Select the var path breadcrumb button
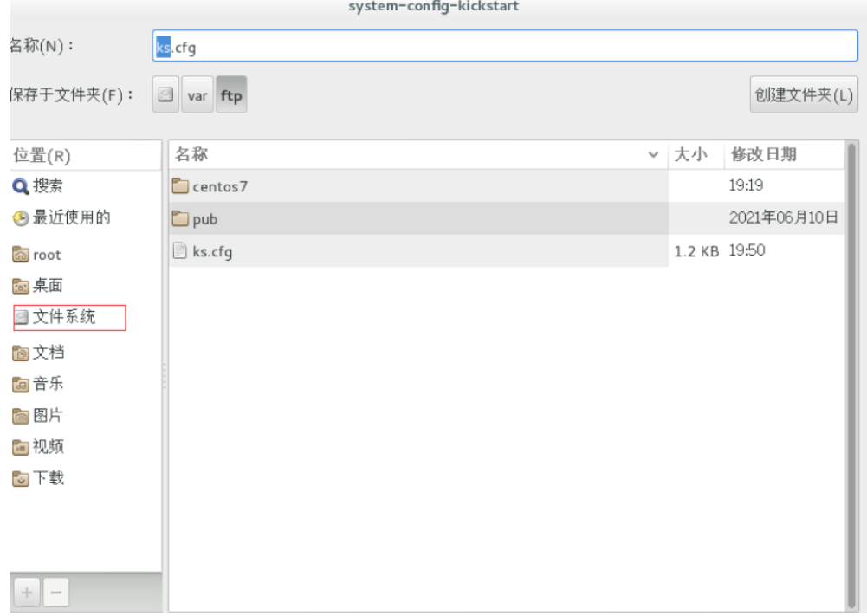Screen dimensions: 867x616 coord(197,94)
